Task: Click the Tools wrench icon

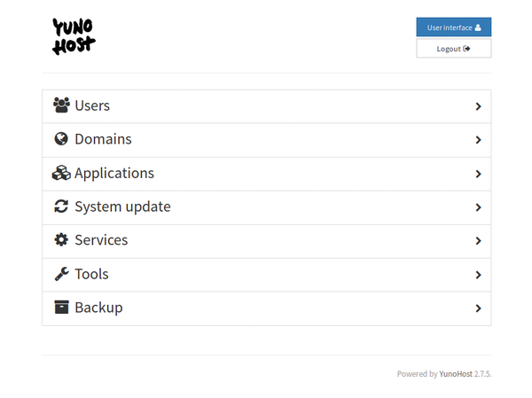Action: coord(61,274)
